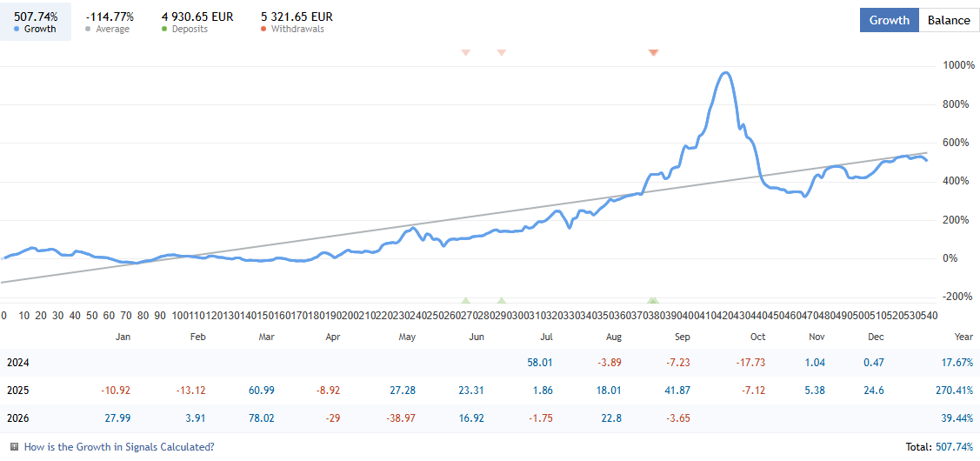Click the Total 507.74% value
This screenshot has height=461, width=980.
955,447
